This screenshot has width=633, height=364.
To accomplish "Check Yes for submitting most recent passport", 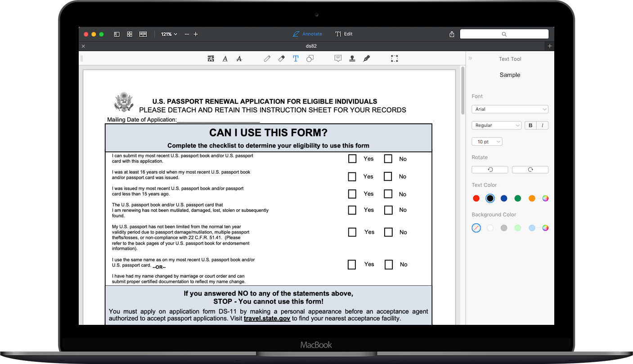I will (352, 158).
